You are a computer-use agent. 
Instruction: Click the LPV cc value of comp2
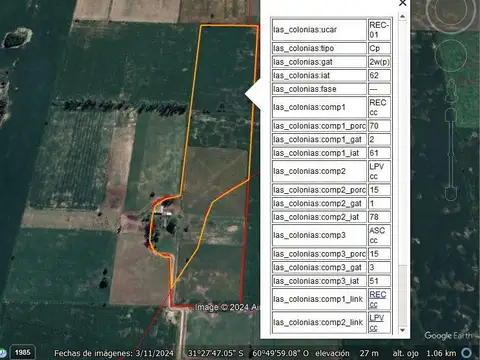[379, 171]
